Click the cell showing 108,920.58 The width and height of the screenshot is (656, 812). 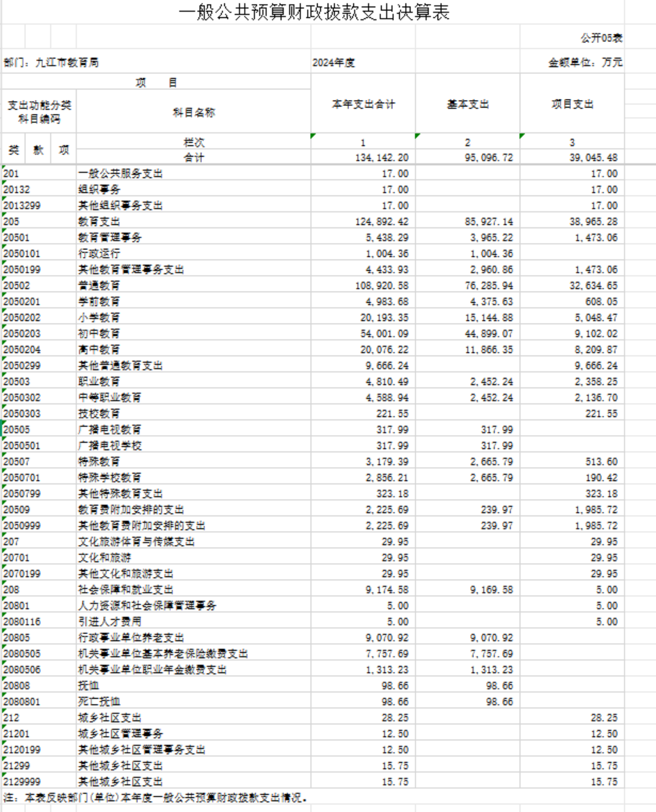381,286
